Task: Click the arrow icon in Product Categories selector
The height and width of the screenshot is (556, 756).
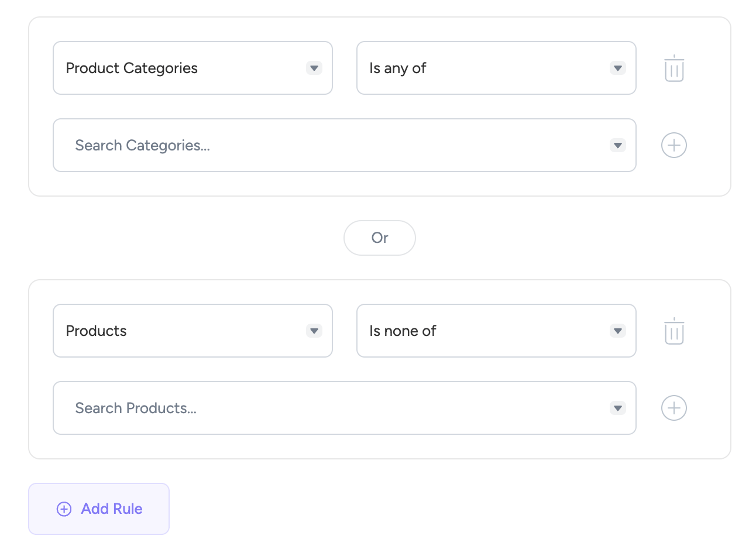Action: click(x=314, y=68)
